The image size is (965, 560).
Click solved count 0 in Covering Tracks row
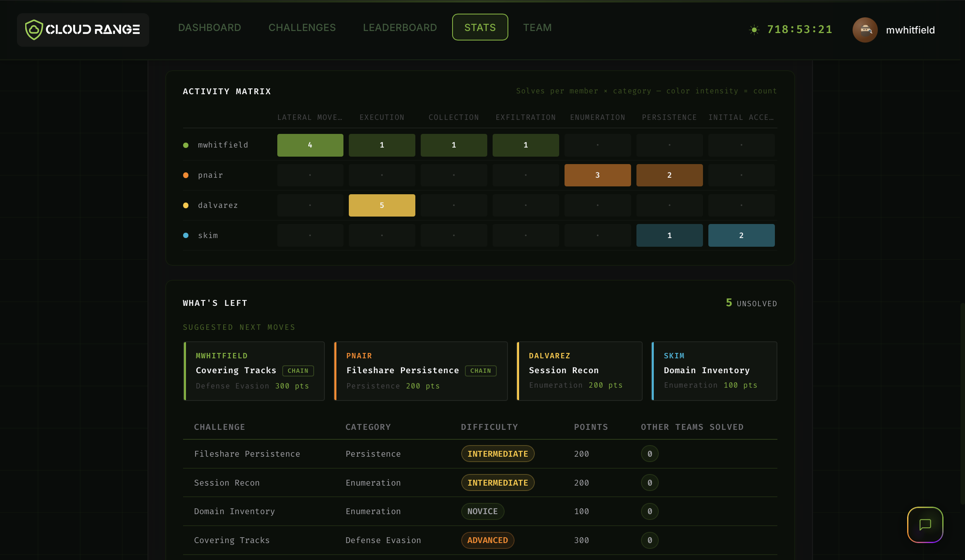pyautogui.click(x=650, y=541)
